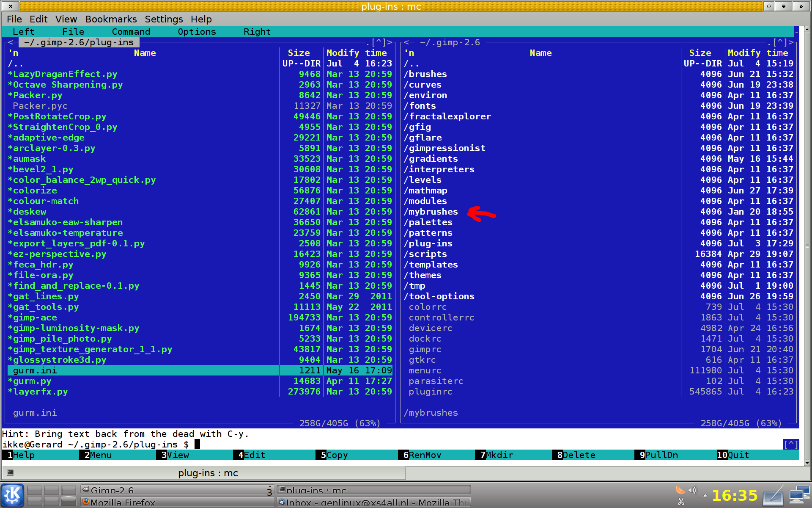
Task: Click right panel 'n sort indicator
Action: (x=409, y=53)
